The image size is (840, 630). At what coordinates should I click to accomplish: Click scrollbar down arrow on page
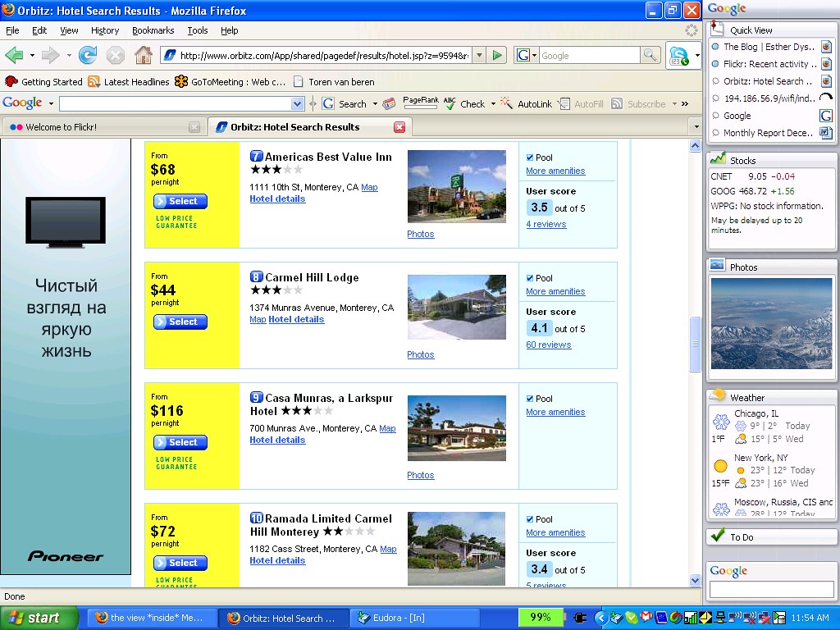[696, 580]
